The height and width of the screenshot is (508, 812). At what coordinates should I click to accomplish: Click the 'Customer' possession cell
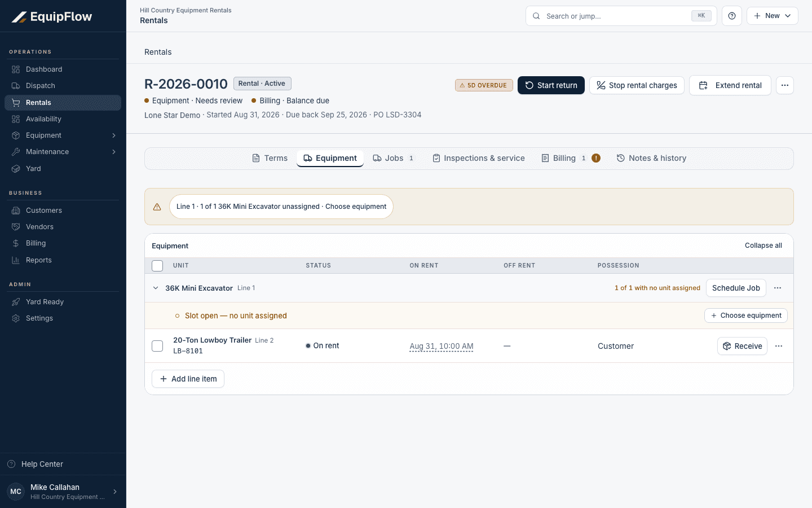pyautogui.click(x=616, y=346)
